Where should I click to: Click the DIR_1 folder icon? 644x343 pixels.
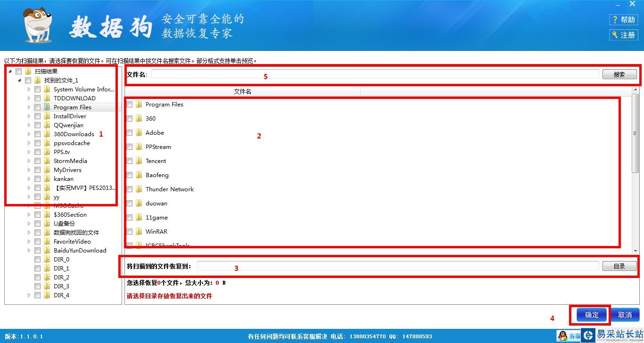(x=47, y=269)
